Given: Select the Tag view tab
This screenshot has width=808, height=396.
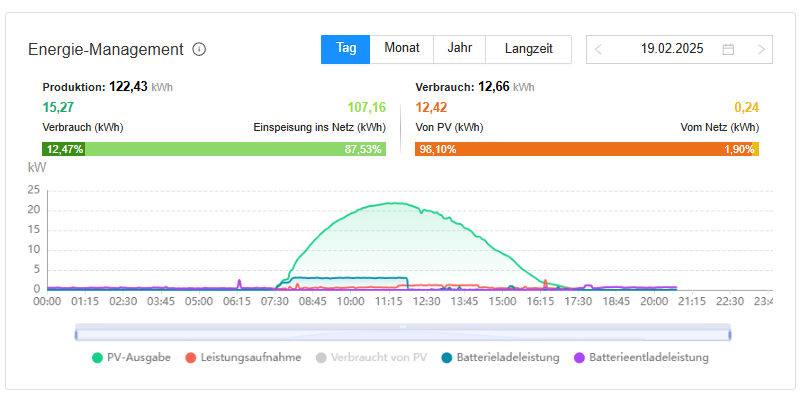Looking at the screenshot, I should coord(346,49).
